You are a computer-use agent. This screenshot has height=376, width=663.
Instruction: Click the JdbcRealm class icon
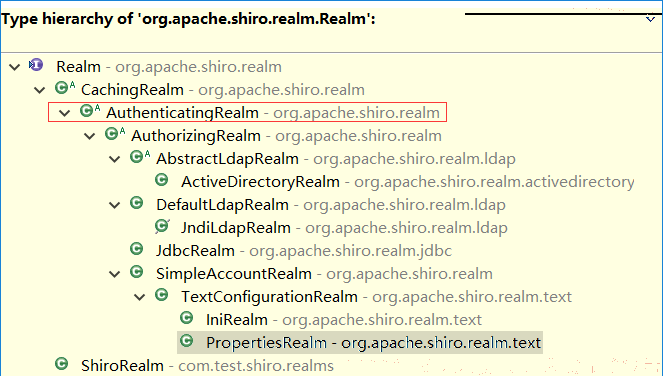point(137,249)
